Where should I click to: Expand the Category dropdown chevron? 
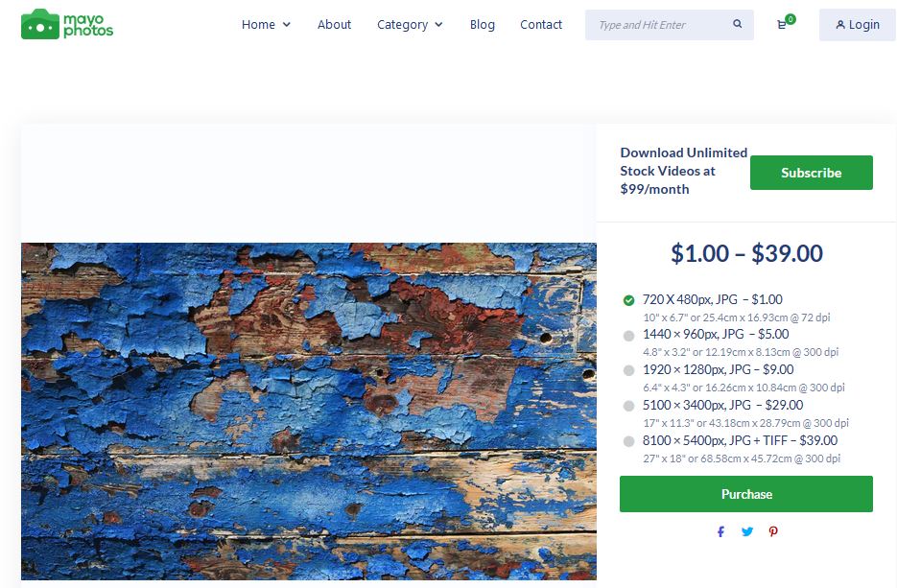pos(438,25)
